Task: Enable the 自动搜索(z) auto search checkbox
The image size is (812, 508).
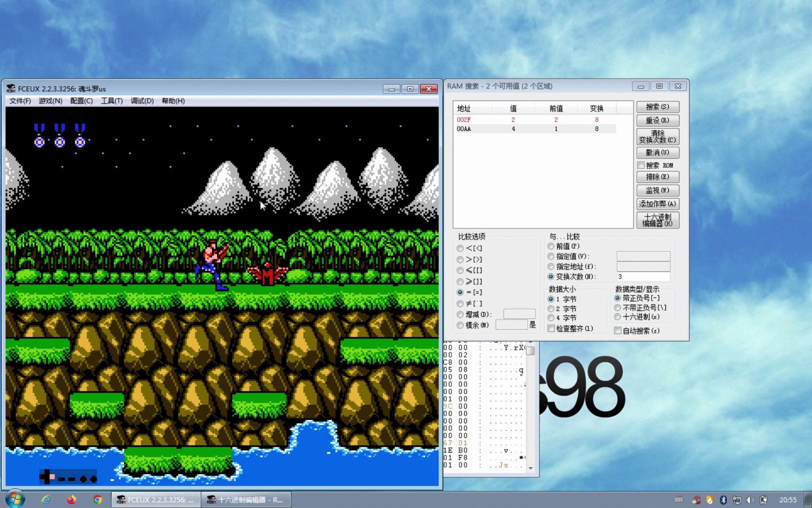Action: [618, 331]
